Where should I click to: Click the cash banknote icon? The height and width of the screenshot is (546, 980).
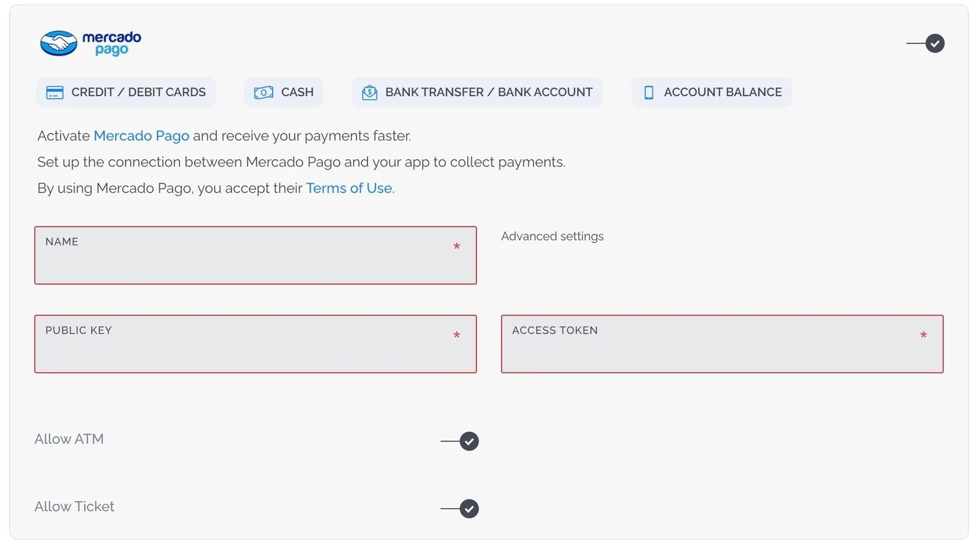click(x=263, y=92)
